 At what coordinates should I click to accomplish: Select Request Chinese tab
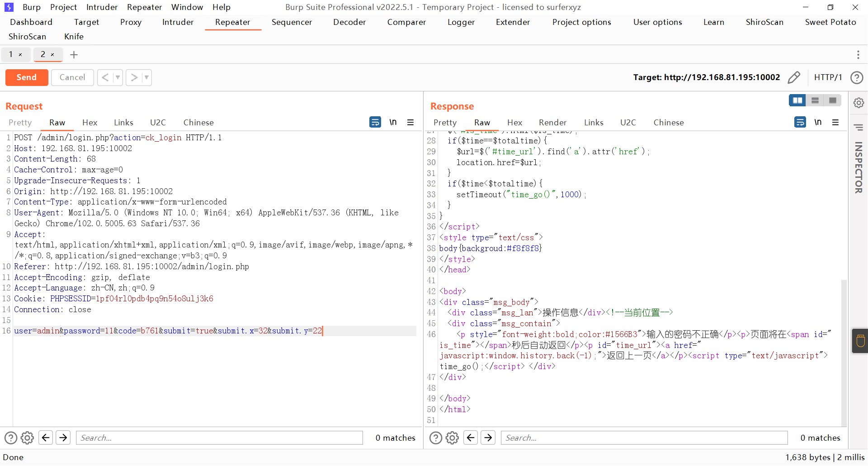point(198,123)
